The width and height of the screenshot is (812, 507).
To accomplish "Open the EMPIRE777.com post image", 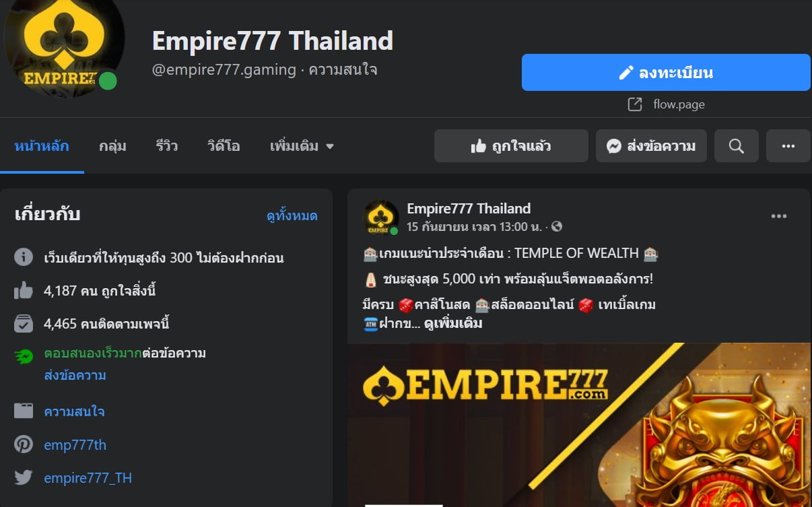I will [579, 425].
